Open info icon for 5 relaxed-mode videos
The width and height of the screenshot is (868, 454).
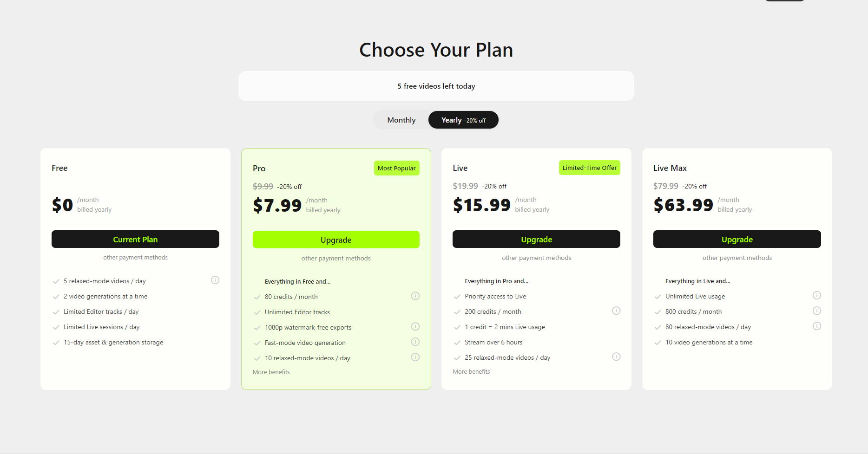[215, 280]
